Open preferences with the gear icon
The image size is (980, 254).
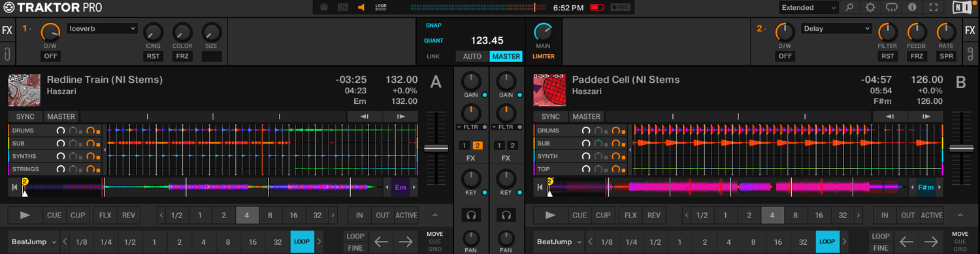tap(870, 8)
